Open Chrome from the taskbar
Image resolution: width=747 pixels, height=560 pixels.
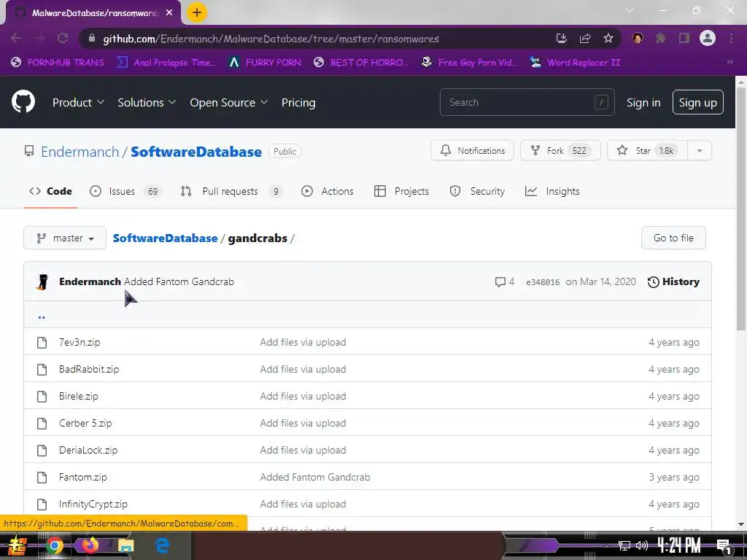54,545
